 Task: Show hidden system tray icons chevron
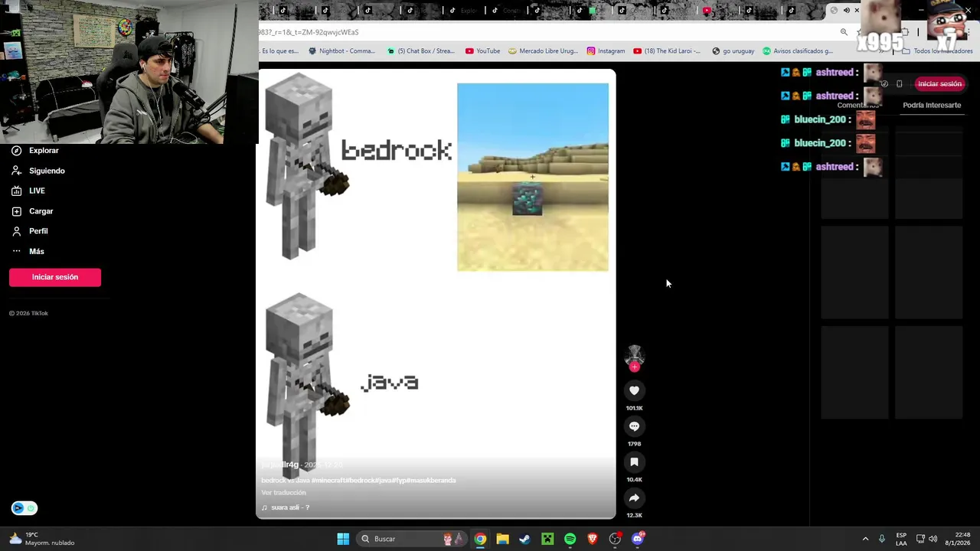[x=865, y=539]
